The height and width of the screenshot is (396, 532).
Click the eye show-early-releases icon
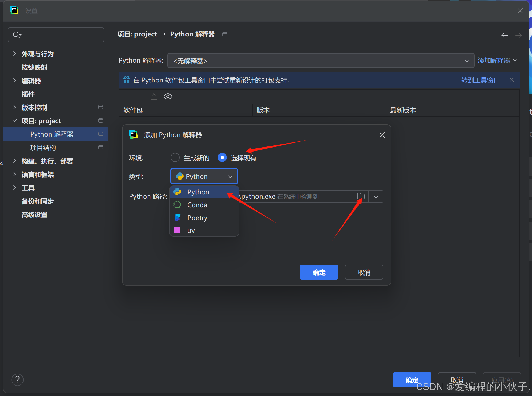(x=168, y=96)
